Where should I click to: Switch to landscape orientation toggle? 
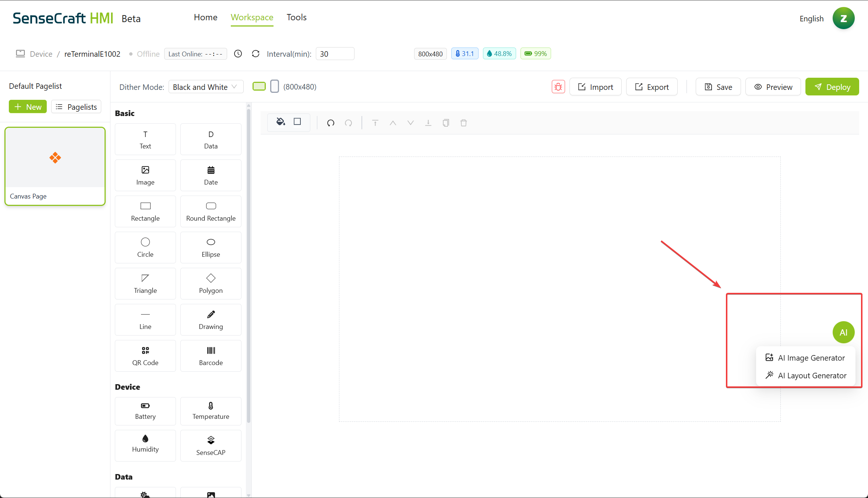click(259, 87)
